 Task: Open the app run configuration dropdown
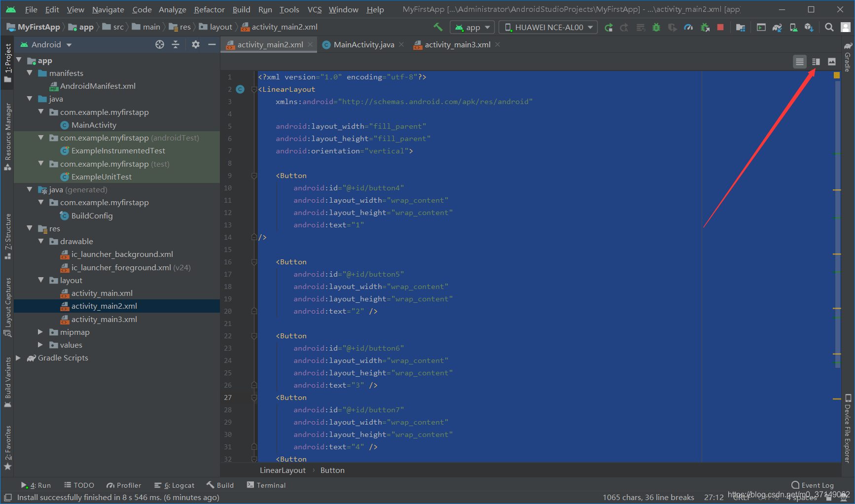coord(472,28)
